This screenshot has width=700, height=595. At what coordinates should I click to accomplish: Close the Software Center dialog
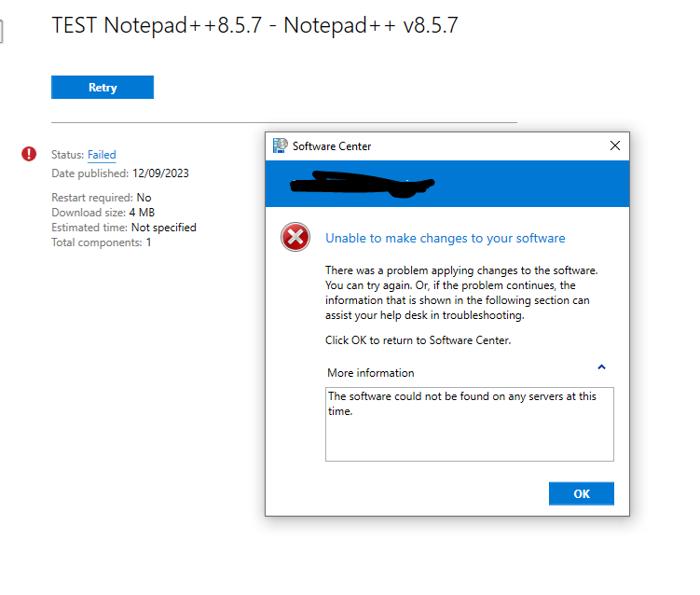(x=615, y=145)
